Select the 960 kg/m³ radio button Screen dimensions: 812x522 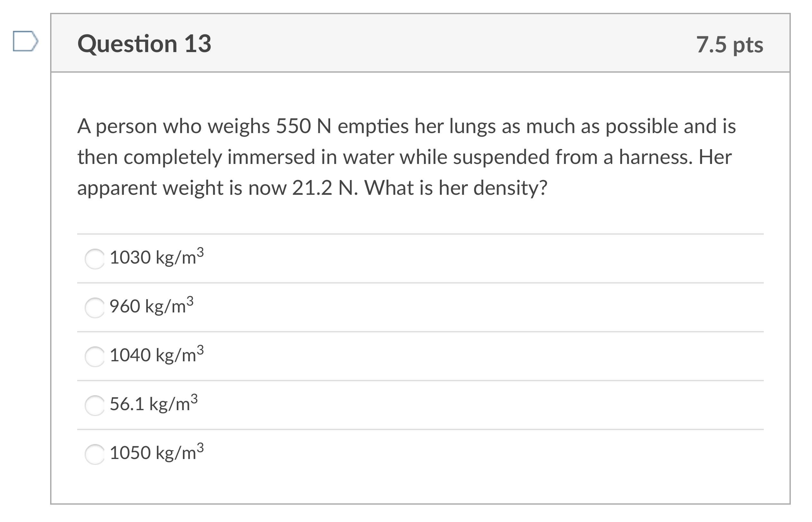[x=95, y=308]
